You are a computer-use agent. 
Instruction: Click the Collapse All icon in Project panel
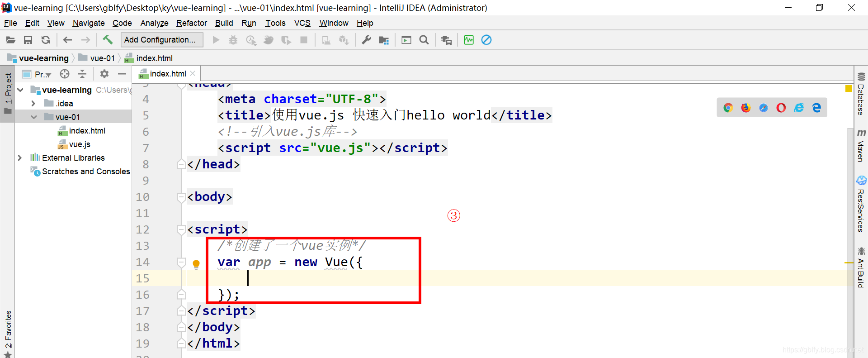[82, 74]
